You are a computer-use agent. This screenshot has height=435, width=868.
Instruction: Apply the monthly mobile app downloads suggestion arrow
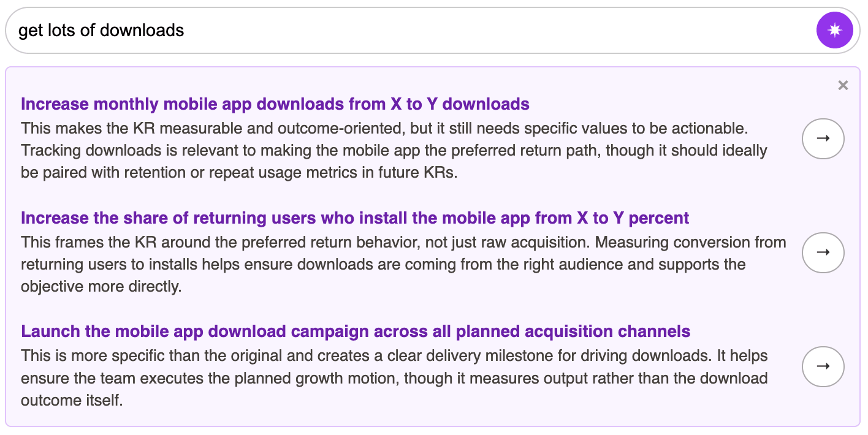pos(823,138)
